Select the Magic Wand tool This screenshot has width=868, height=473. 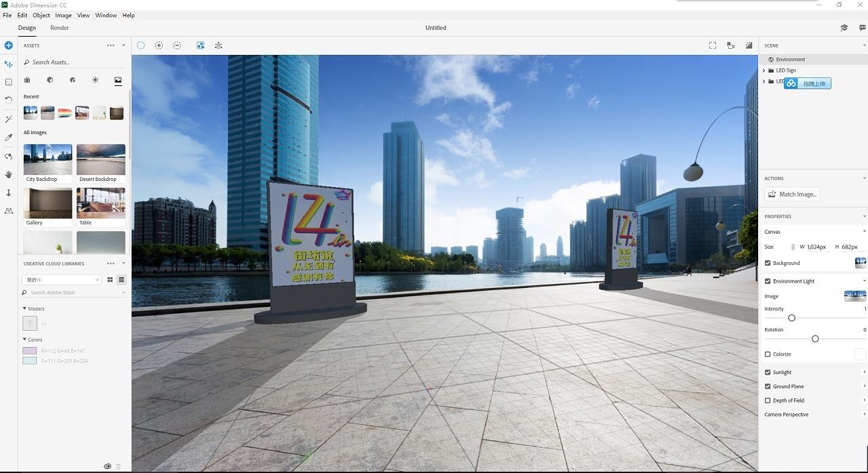(8, 119)
